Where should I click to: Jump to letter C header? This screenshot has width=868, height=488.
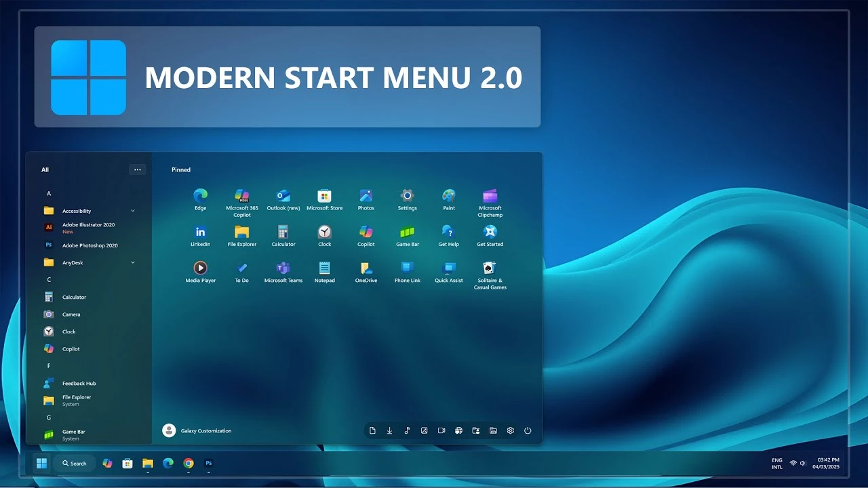(49, 280)
